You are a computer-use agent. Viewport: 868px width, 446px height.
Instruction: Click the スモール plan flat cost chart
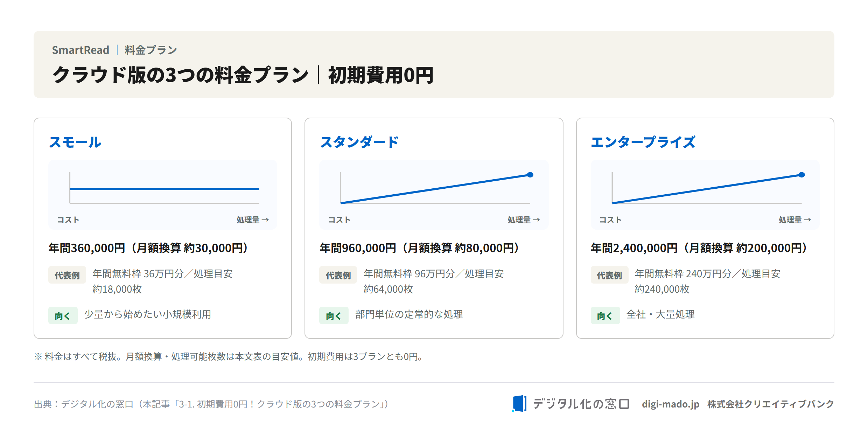(163, 195)
